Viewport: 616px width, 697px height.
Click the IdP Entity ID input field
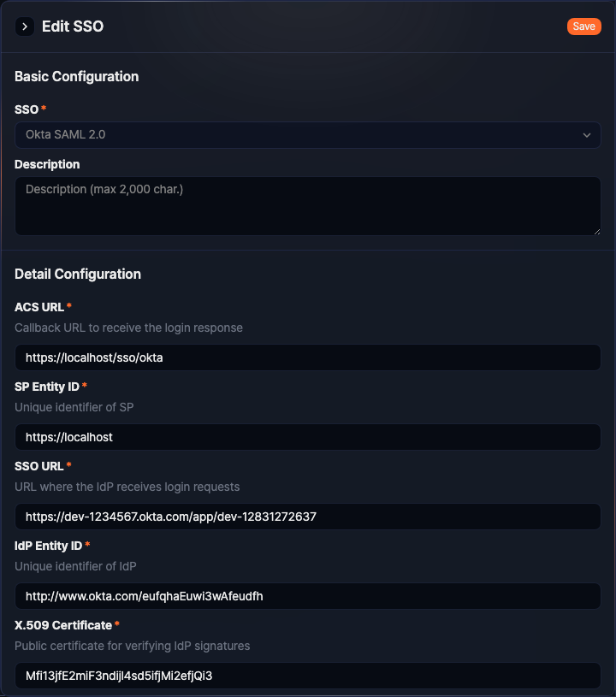[x=307, y=596]
